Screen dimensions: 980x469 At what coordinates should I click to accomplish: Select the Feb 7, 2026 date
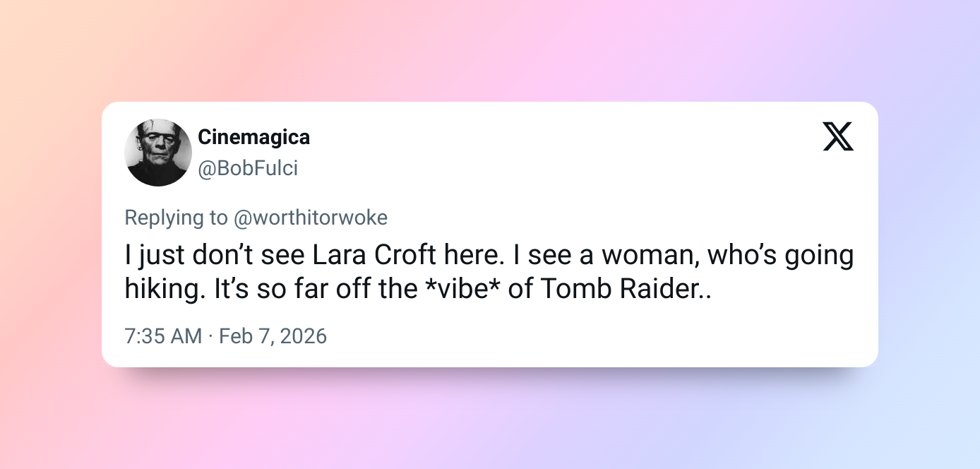pos(273,336)
